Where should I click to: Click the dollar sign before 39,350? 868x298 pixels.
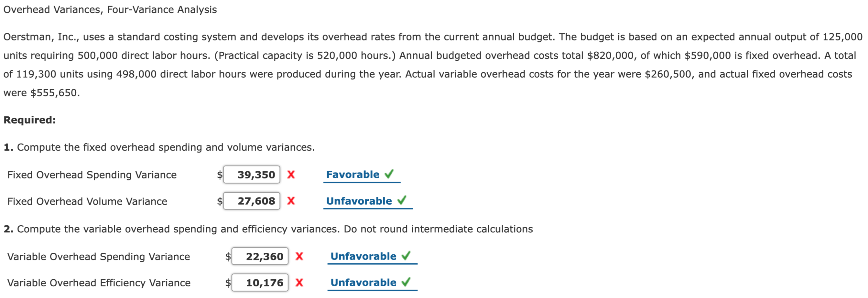click(220, 175)
